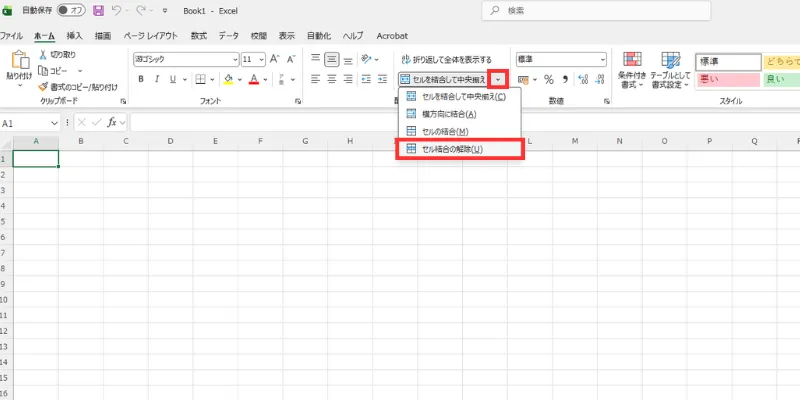
Task: Toggle Underline formatting
Action: tap(172, 79)
